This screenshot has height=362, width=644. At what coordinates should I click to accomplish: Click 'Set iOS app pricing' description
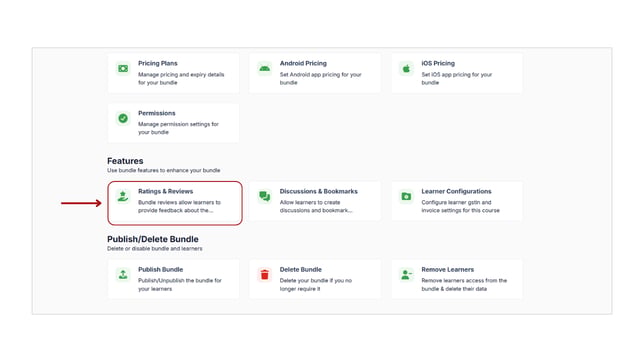[x=457, y=78]
